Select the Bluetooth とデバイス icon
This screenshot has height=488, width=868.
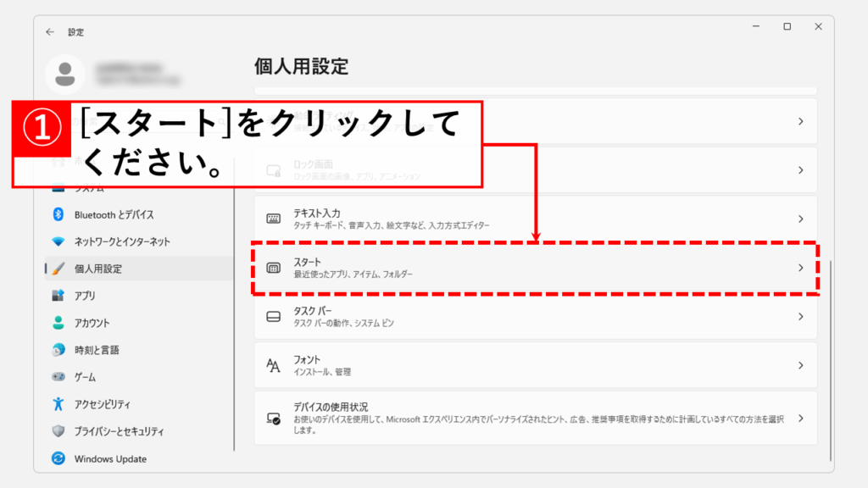pyautogui.click(x=58, y=214)
